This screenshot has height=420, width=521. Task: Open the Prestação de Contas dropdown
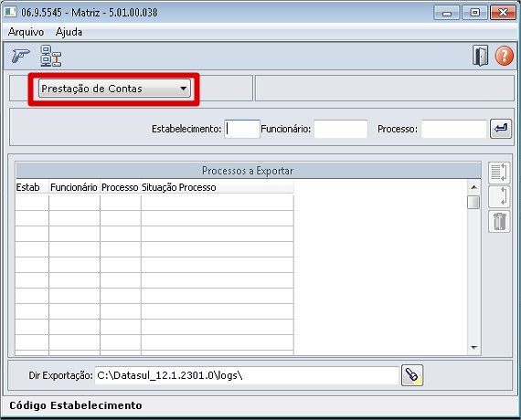[x=114, y=89]
